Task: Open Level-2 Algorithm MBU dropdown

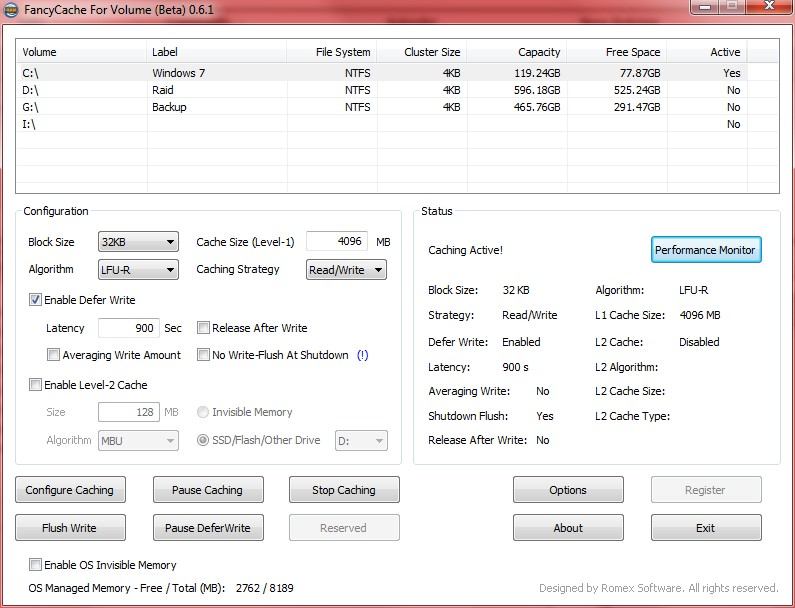Action: coord(138,441)
